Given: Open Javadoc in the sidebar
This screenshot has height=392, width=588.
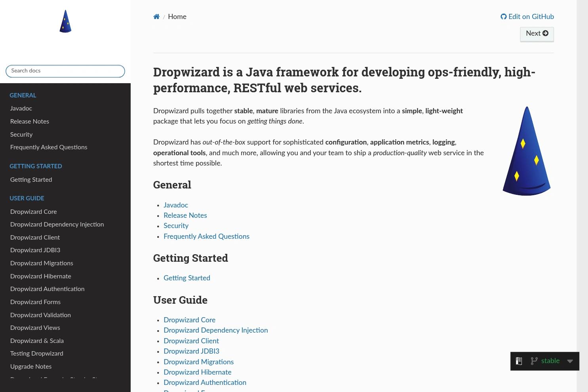Looking at the screenshot, I should (x=21, y=108).
